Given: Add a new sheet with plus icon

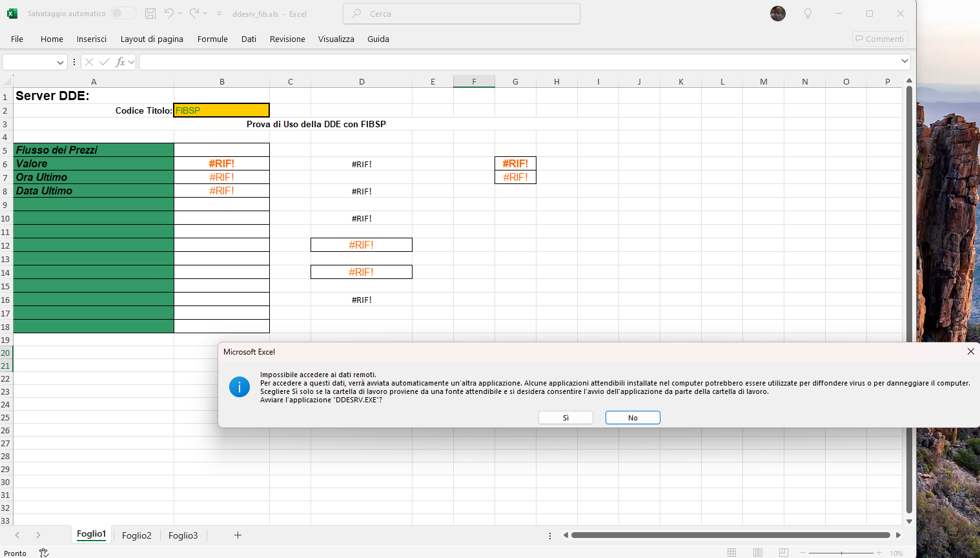Looking at the screenshot, I should coord(238,535).
